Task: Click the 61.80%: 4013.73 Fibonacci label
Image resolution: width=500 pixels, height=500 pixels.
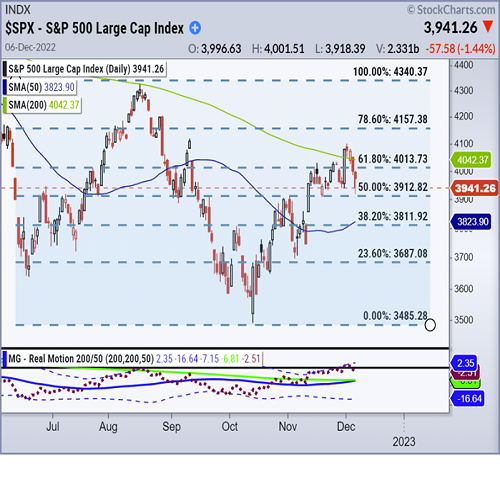Action: (x=393, y=159)
